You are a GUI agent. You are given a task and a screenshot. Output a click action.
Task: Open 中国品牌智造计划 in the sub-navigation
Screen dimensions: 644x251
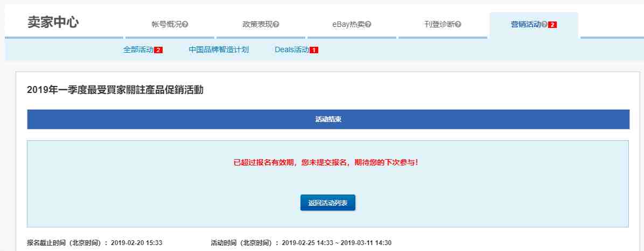pyautogui.click(x=219, y=50)
